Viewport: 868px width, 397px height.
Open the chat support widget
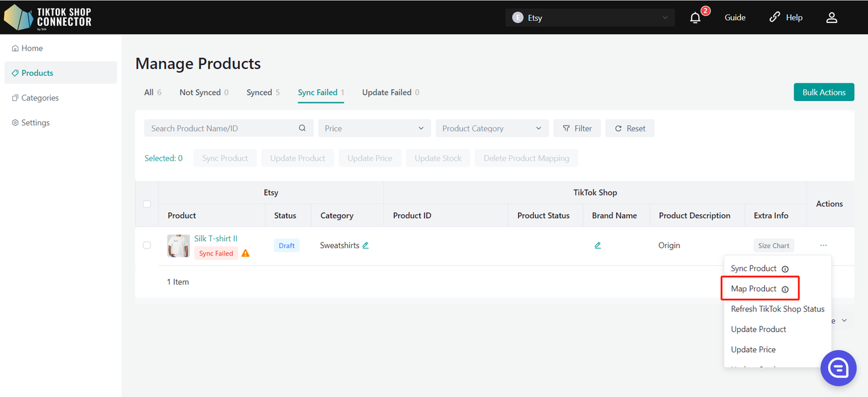(838, 369)
